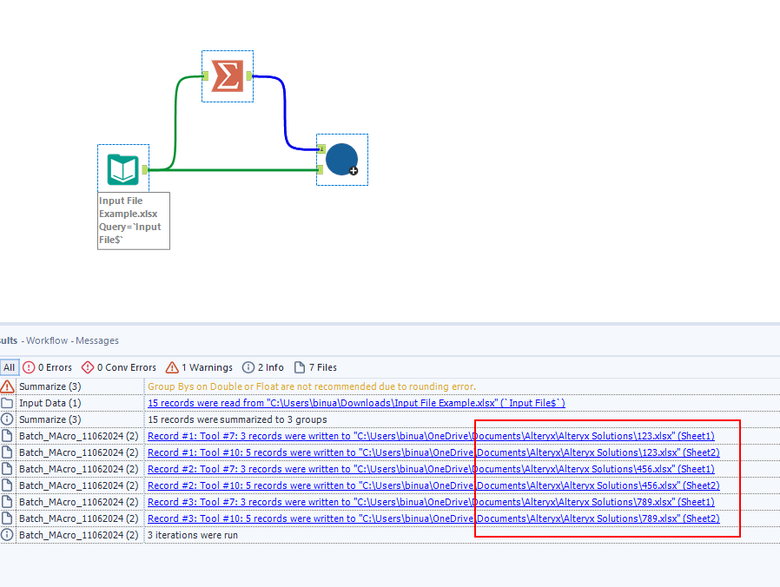Click file icon on Record #1 Tool #10 row
This screenshot has height=587, width=780.
pyautogui.click(x=7, y=452)
